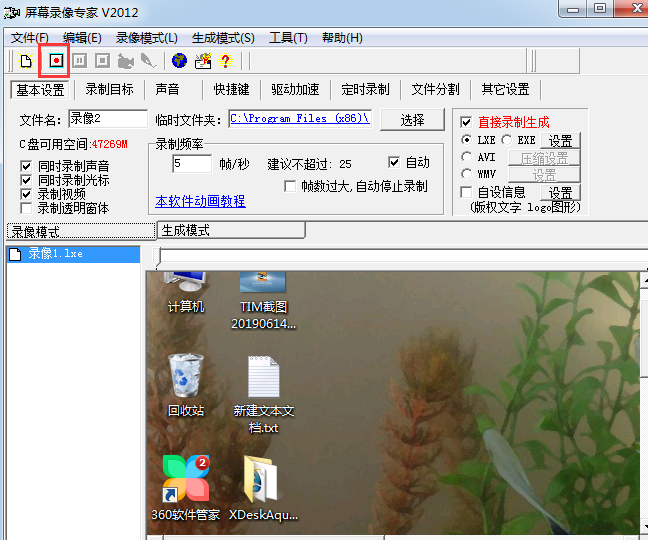Screen dimensions: 648x540
Task: Toggle the 自动 frame rate checkbox
Action: 394,162
